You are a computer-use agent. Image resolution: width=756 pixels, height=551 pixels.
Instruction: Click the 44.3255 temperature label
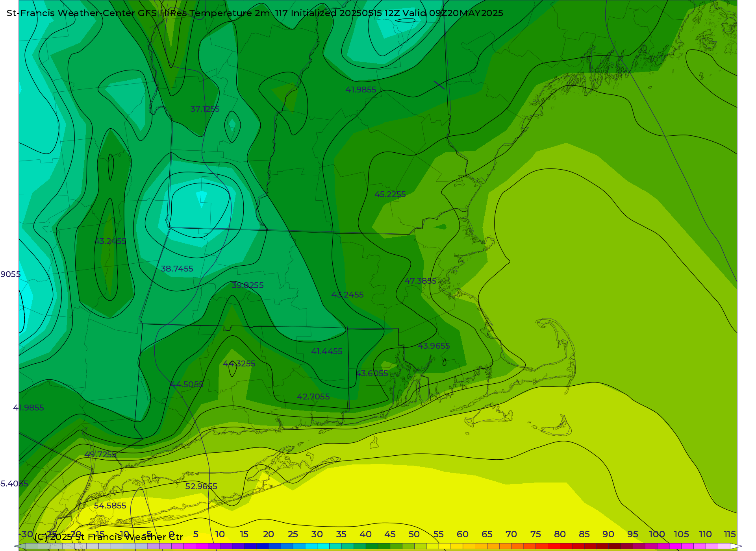point(239,364)
